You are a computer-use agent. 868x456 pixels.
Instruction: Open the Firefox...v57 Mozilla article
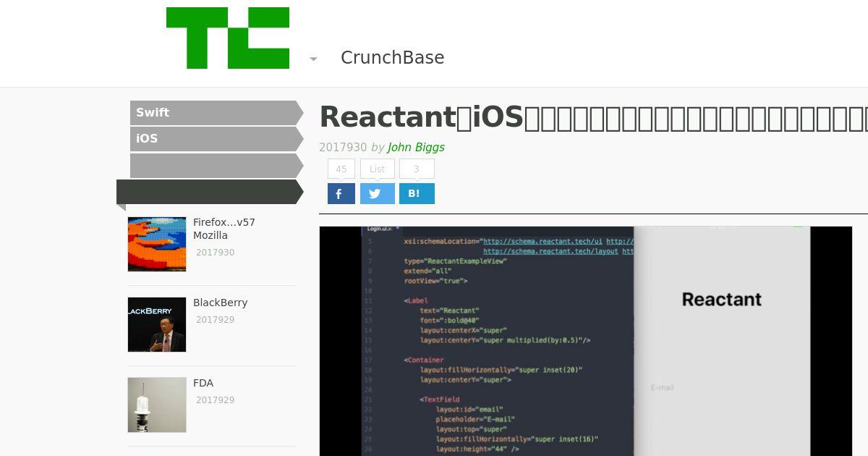(x=224, y=229)
